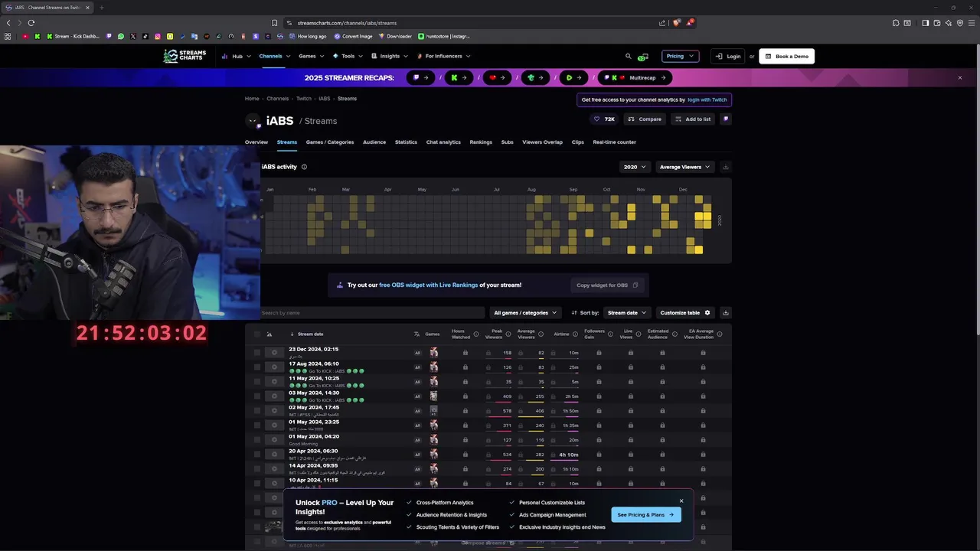Click Customize table gear button
Viewport: 980px width, 551px height.
point(685,312)
